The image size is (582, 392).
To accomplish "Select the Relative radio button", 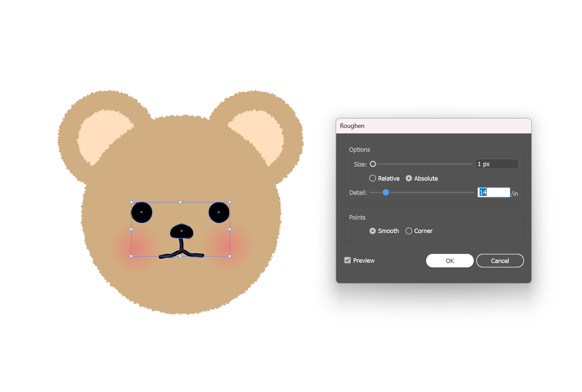I will pos(372,178).
